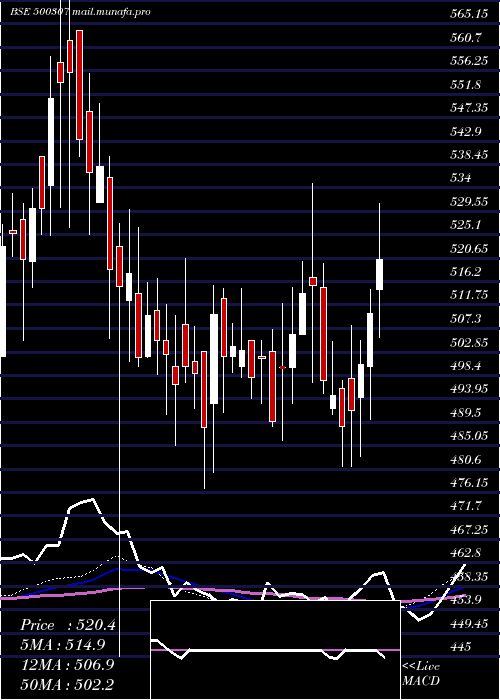Click the 476.15 price axis label
Image resolution: width=500 pixels, height=700 pixels.
[x=468, y=483]
